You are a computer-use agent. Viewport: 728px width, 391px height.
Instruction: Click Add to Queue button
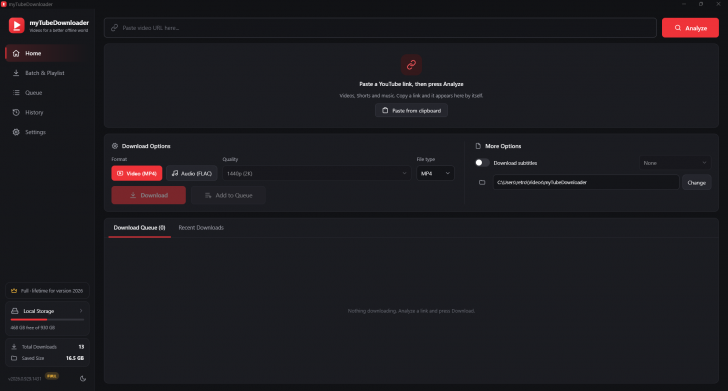(x=228, y=195)
